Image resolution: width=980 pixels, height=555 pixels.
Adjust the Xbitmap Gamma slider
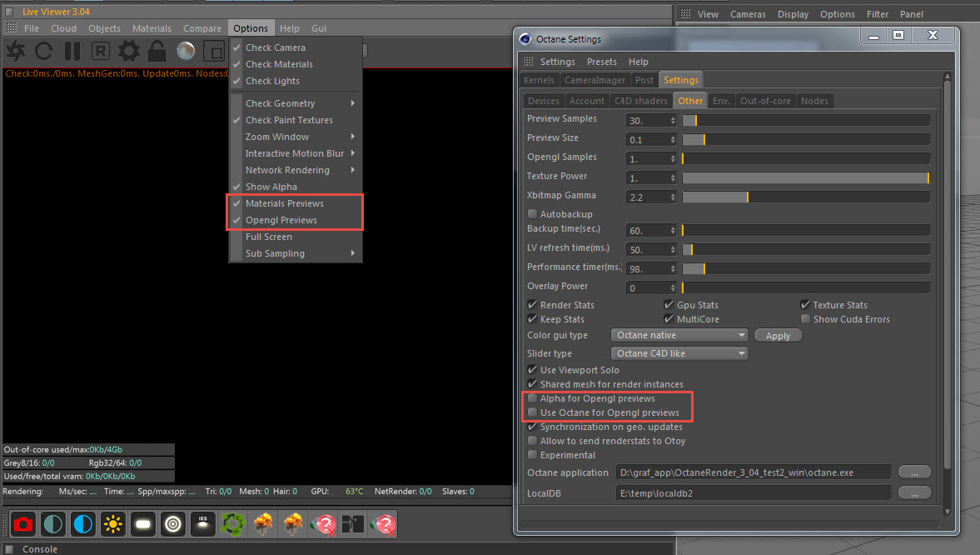click(806, 197)
